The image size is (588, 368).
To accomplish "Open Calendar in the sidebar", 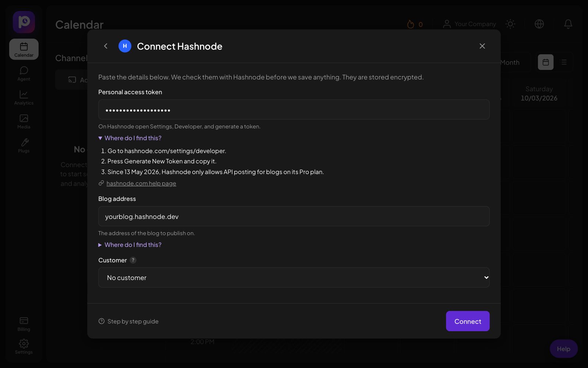I will (24, 49).
